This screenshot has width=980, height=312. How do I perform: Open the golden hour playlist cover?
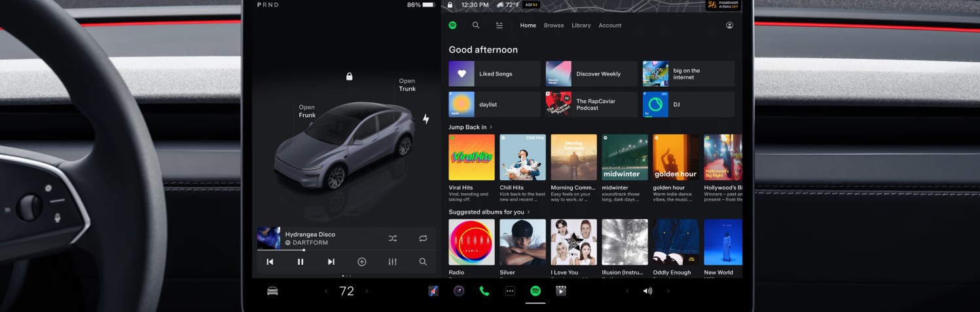click(x=676, y=157)
